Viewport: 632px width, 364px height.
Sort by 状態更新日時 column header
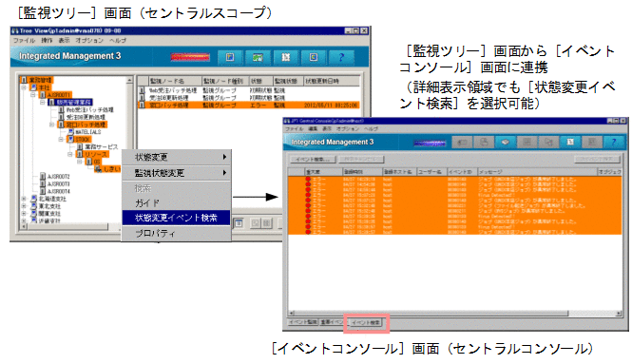(x=332, y=81)
